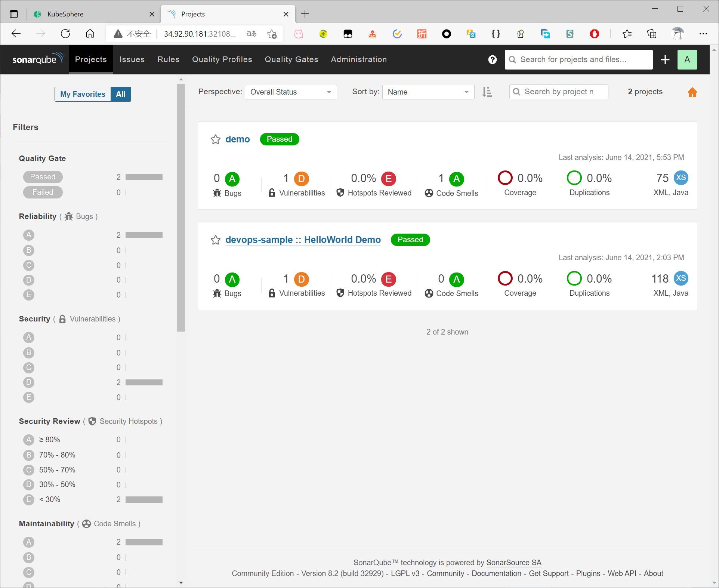The image size is (719, 588).
Task: Favorite the demo project star
Action: click(216, 139)
